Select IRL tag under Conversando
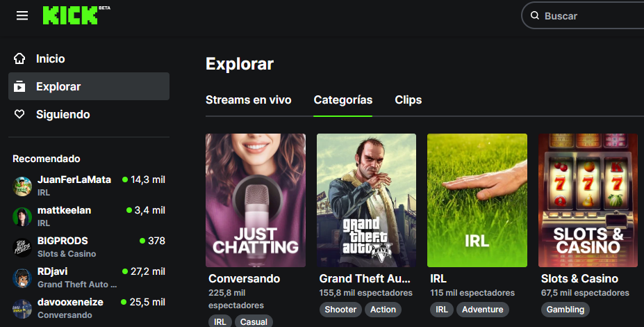 click(220, 321)
